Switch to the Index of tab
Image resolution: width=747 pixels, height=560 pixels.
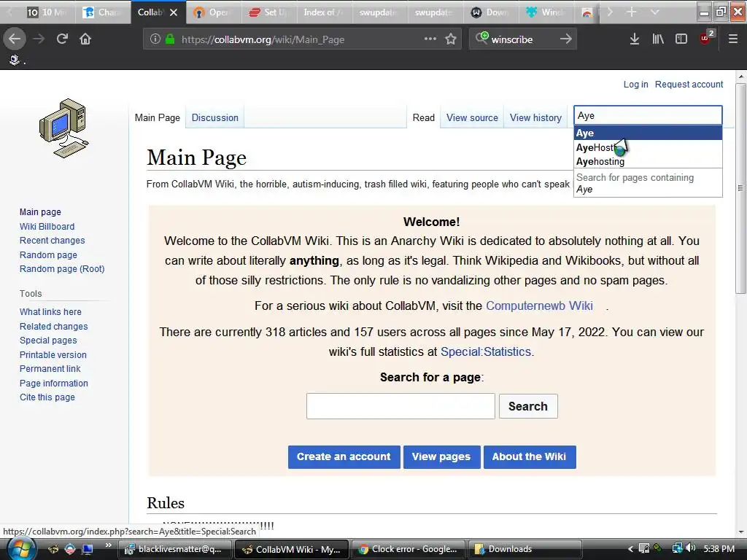(324, 12)
